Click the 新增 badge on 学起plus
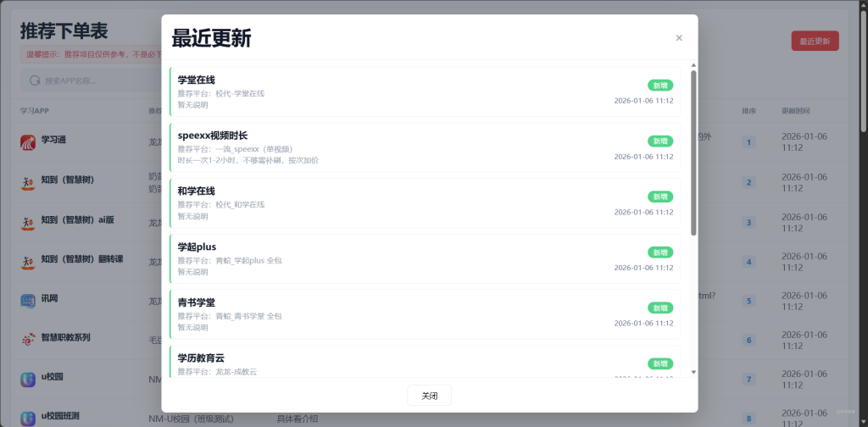The image size is (868, 427). (660, 252)
